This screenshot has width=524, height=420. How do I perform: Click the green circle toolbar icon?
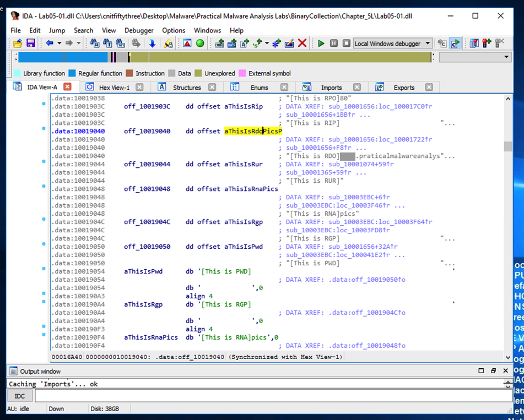(200, 43)
